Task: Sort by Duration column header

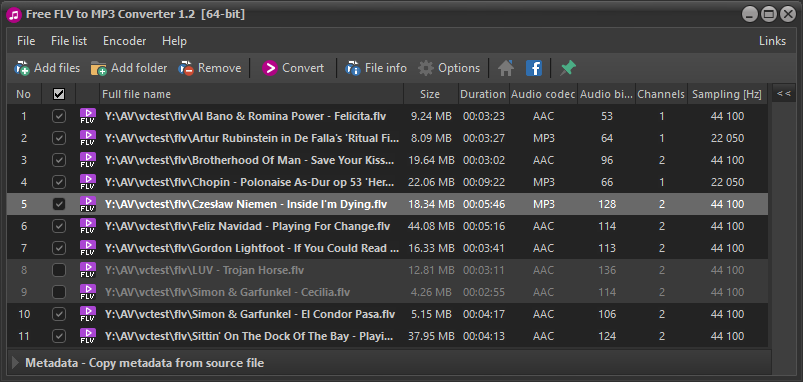Action: [483, 94]
